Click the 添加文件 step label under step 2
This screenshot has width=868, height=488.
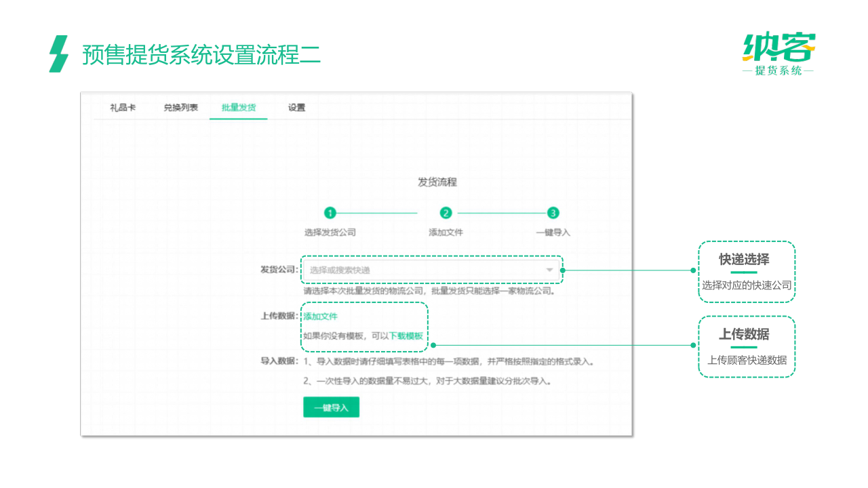(446, 232)
